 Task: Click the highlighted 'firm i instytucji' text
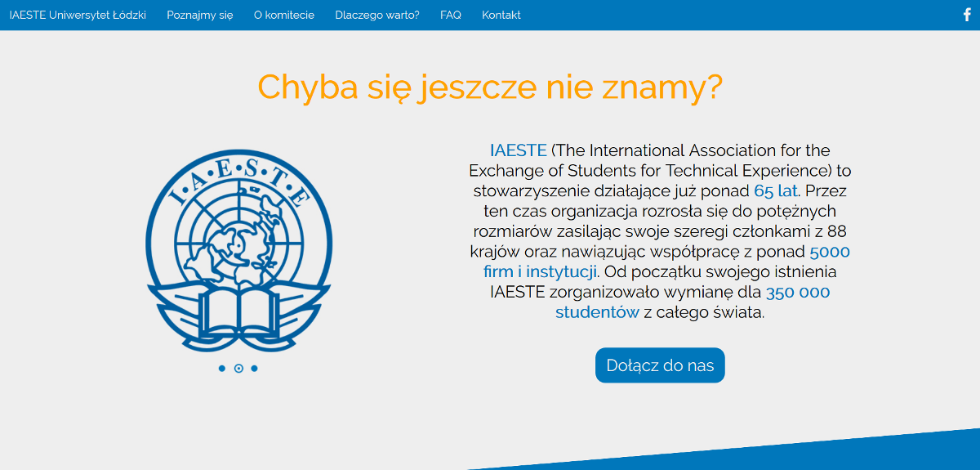[x=541, y=271]
